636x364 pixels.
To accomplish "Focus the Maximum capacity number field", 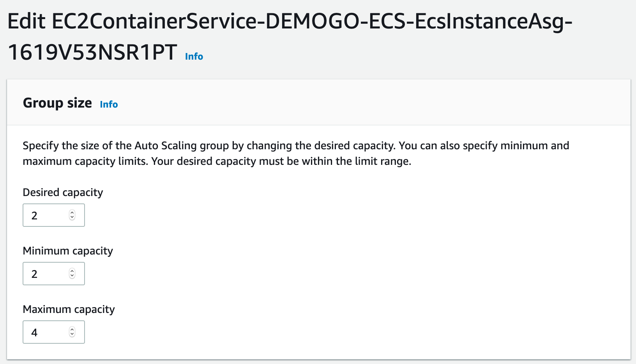I will click(x=54, y=332).
